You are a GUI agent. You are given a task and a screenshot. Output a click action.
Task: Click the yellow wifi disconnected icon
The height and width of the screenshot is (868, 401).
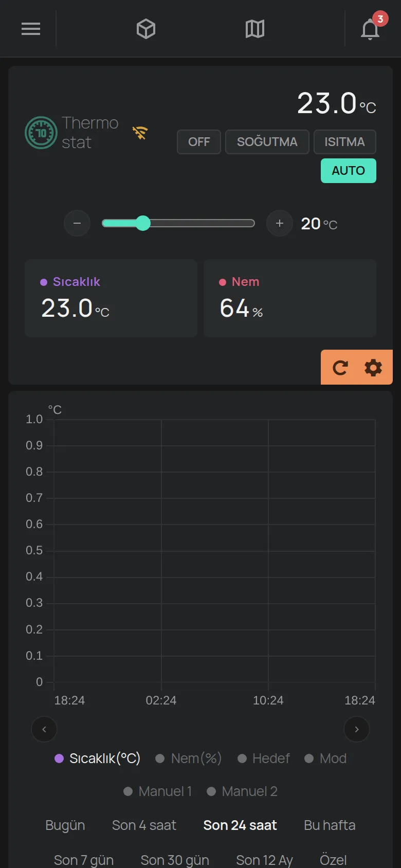click(140, 133)
